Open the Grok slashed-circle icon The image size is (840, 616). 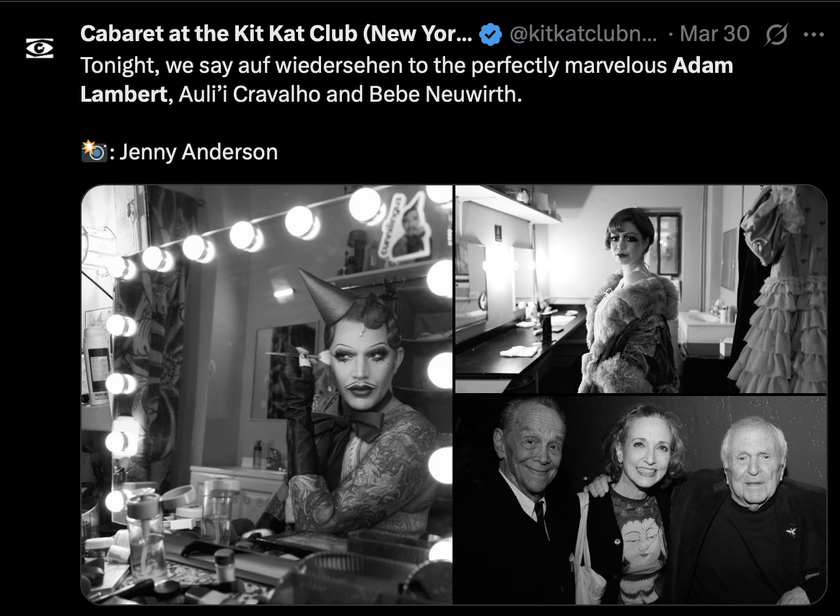[776, 35]
